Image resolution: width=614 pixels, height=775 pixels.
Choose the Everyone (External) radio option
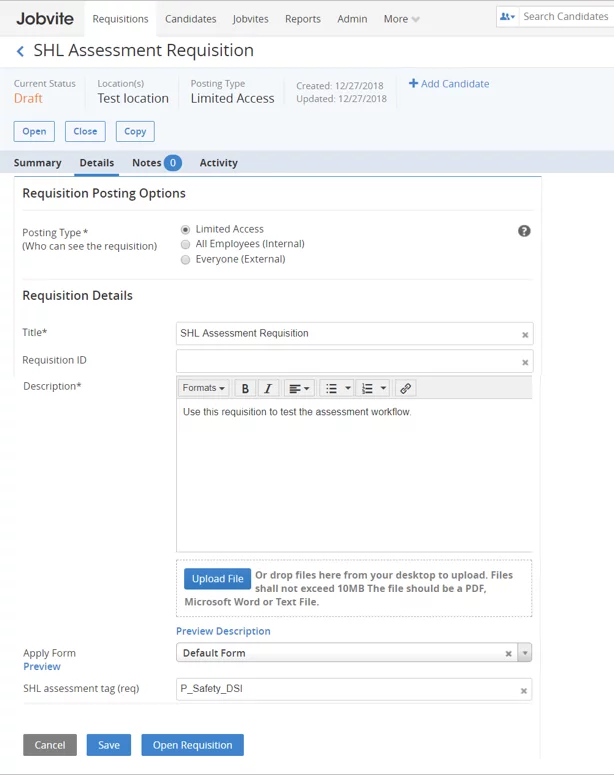coord(185,260)
